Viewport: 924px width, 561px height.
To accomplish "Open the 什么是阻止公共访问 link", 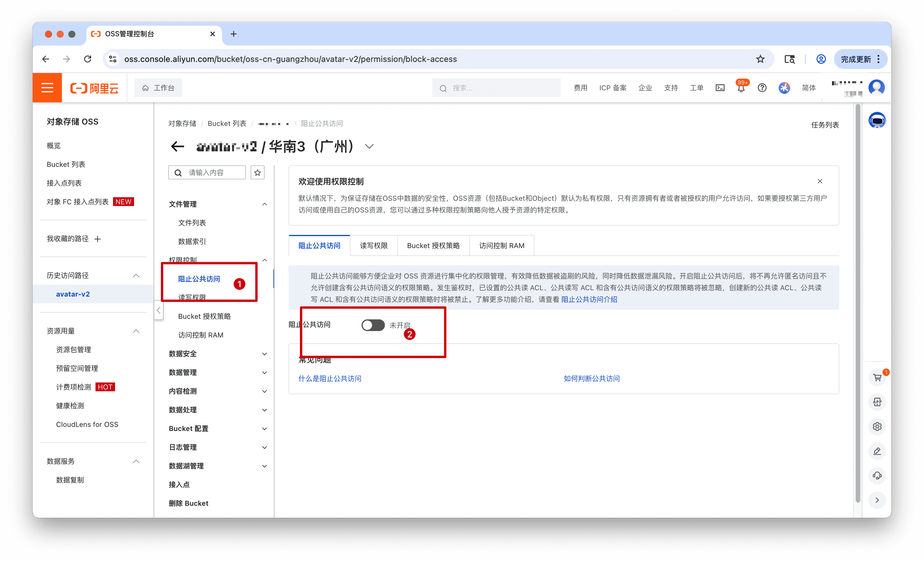I will (330, 379).
